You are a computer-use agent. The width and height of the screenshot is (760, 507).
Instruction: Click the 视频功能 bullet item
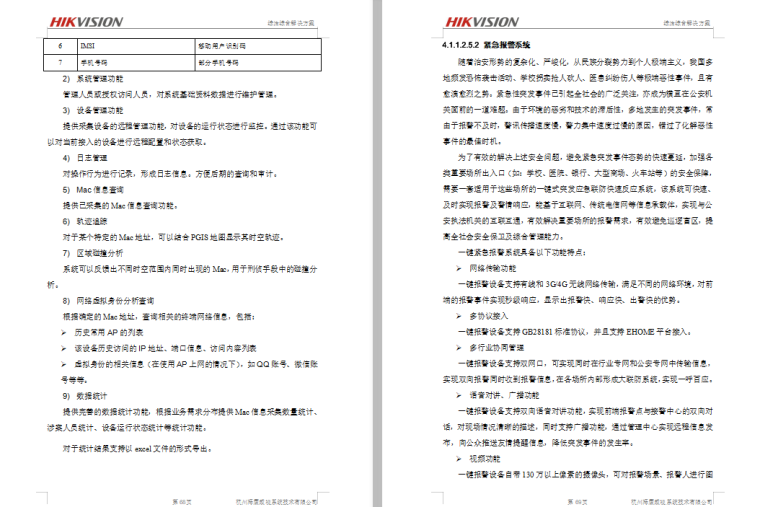click(x=486, y=457)
